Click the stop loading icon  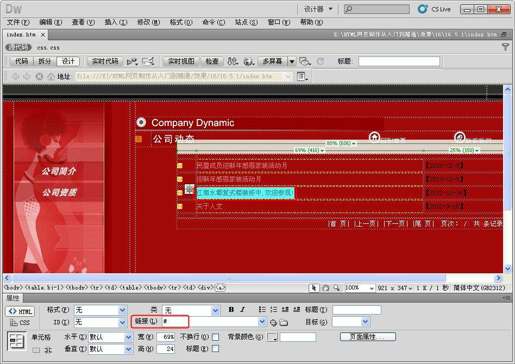(x=39, y=76)
